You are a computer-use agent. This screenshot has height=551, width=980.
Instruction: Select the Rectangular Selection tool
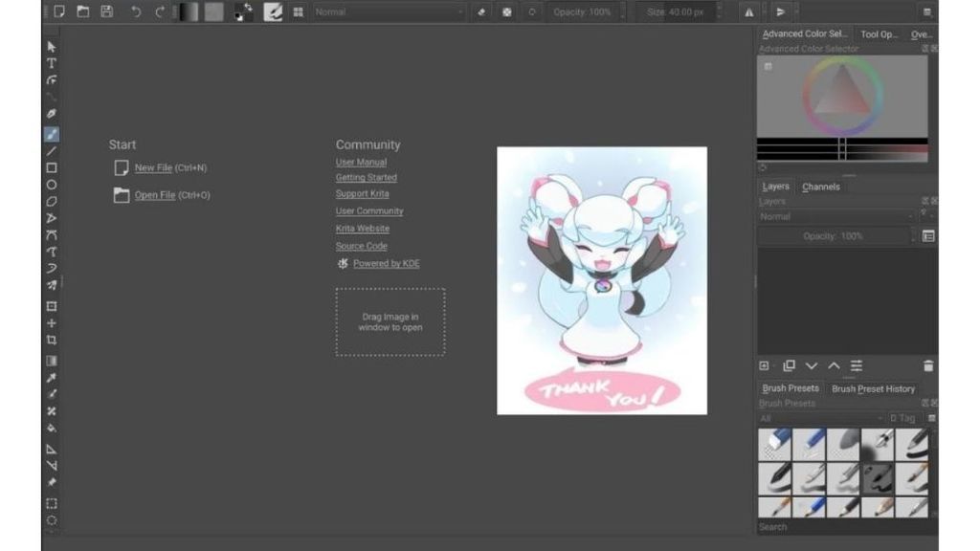pos(52,503)
